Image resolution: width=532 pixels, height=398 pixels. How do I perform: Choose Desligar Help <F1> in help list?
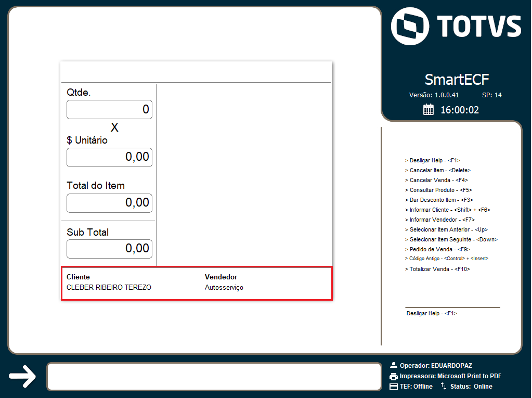click(x=433, y=160)
